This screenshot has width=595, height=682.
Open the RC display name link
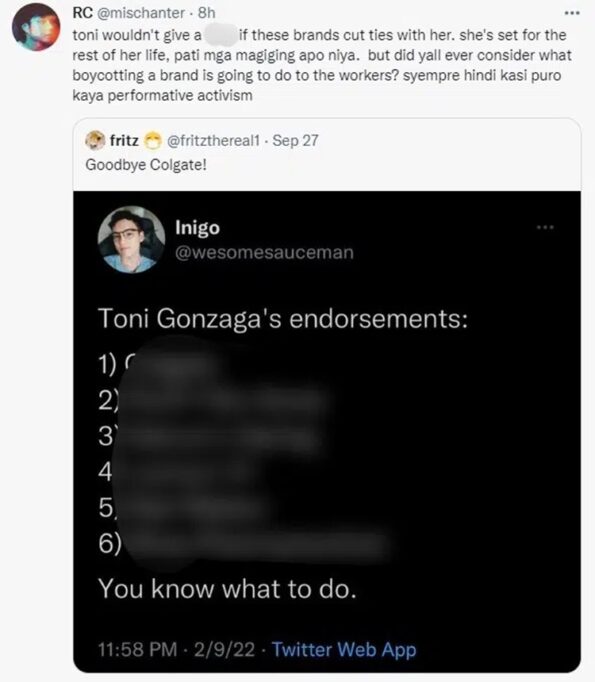[x=83, y=13]
